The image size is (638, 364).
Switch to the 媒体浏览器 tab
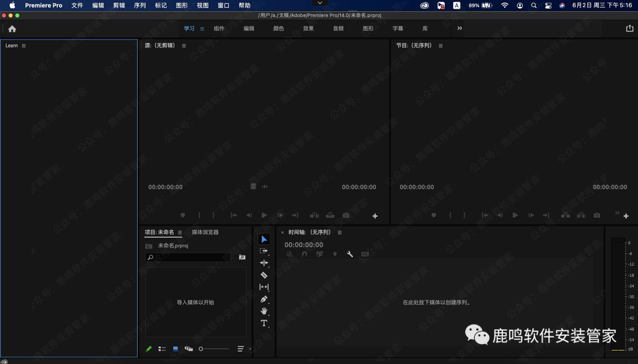pos(205,232)
